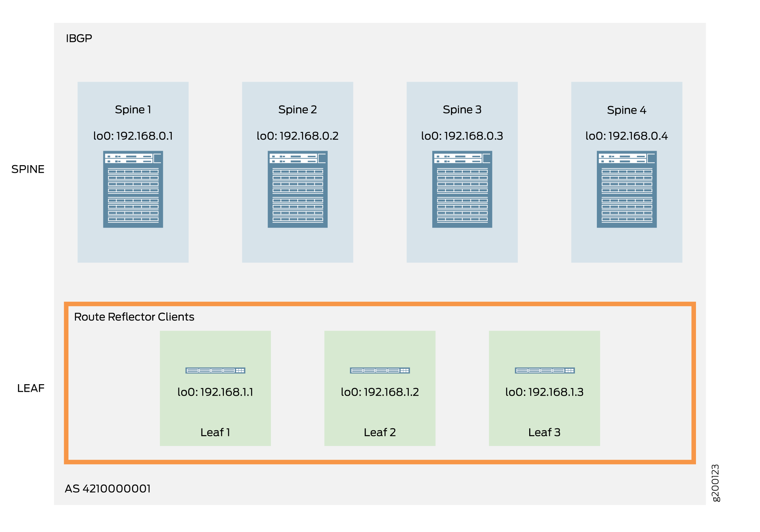Click the Leaf 2 name label
The height and width of the screenshot is (532, 760).
click(x=380, y=432)
